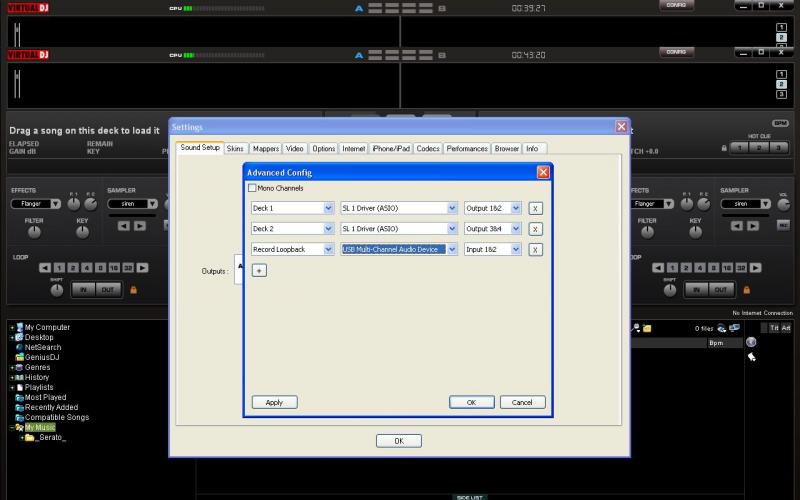800x500 pixels.
Task: Toggle right deck loop lock icon
Action: pos(746,290)
